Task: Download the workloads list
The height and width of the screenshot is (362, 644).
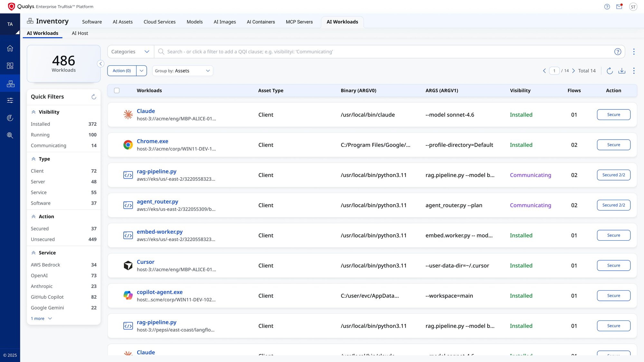Action: pos(622,71)
